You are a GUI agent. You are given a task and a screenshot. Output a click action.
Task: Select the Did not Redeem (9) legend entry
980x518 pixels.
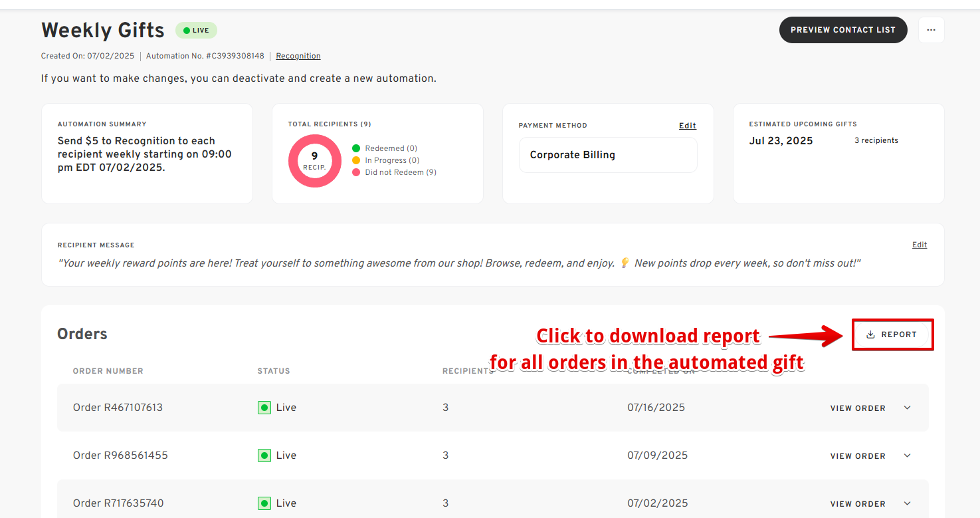pos(394,172)
